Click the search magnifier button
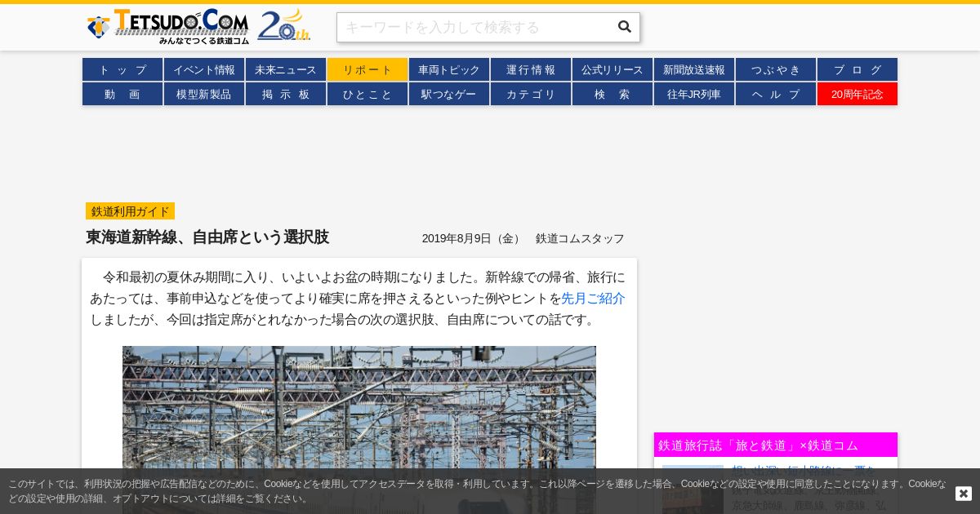 pyautogui.click(x=625, y=27)
